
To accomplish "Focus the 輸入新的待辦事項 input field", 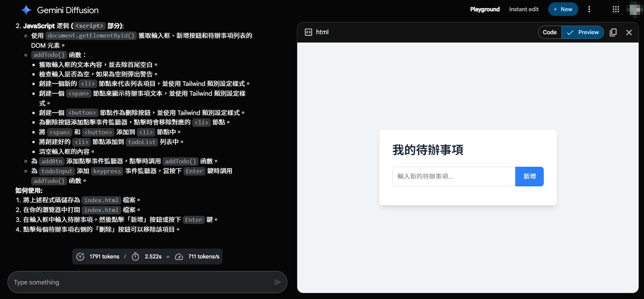I will point(454,177).
